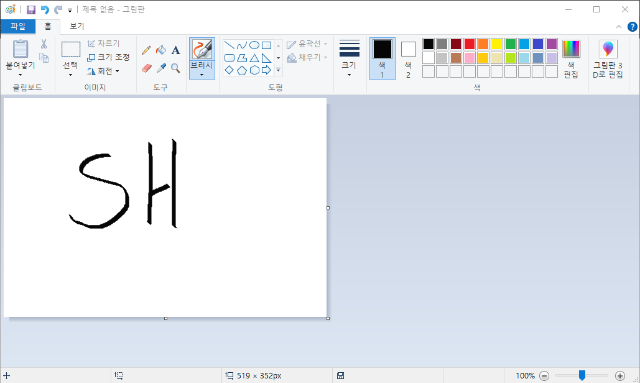640x383 pixels.
Task: Click the canvas bottom-right resize handle
Action: 328,318
